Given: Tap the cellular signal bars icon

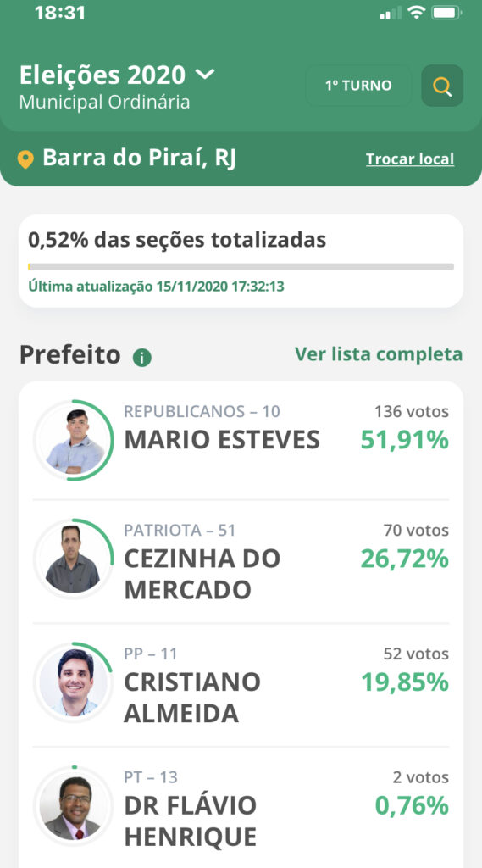Looking at the screenshot, I should 391,14.
